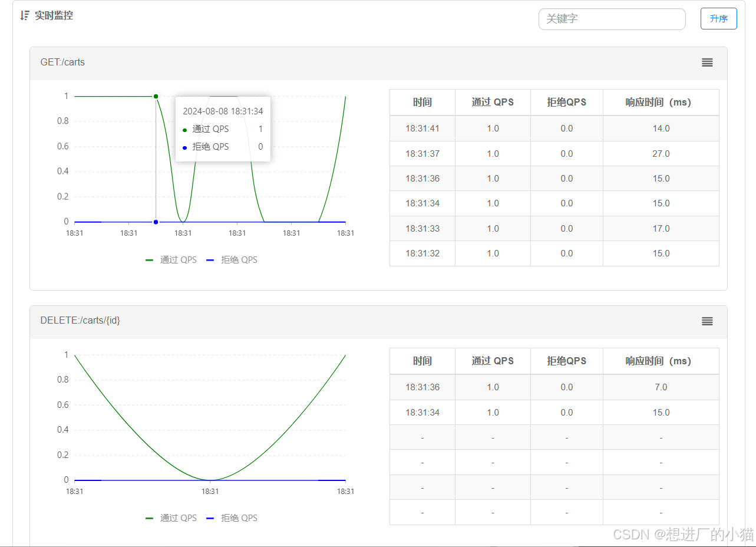
Task: Click the green highlighted point on GET:/carts chart
Action: (156, 96)
